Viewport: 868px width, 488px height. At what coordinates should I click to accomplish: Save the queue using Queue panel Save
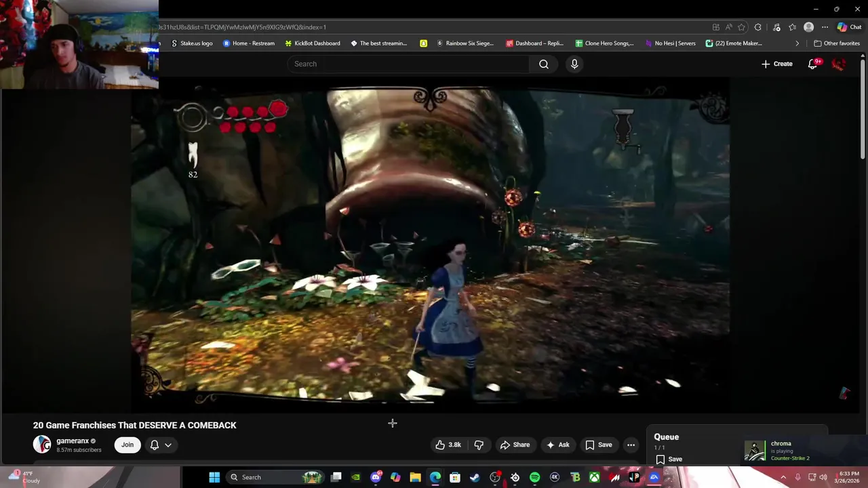click(x=669, y=459)
